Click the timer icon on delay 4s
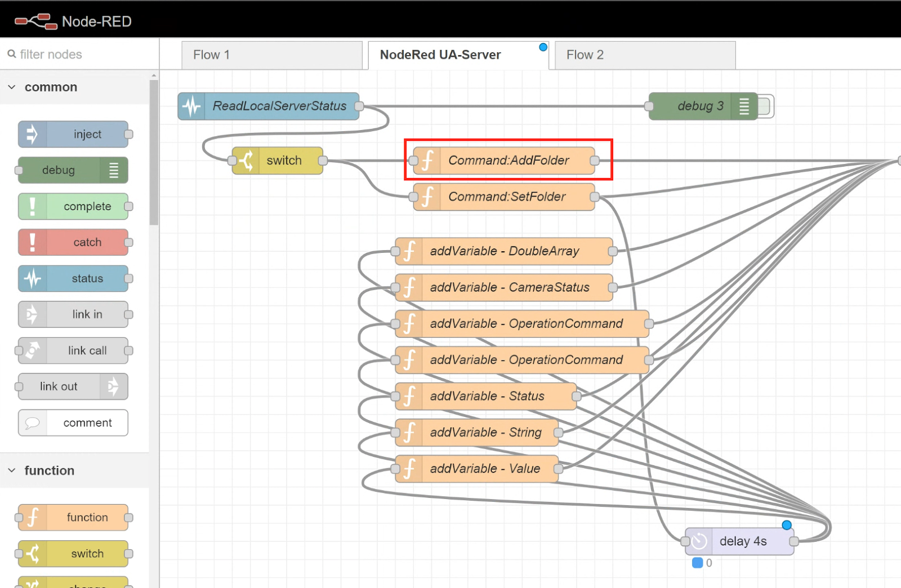This screenshot has height=588, width=901. 699,541
